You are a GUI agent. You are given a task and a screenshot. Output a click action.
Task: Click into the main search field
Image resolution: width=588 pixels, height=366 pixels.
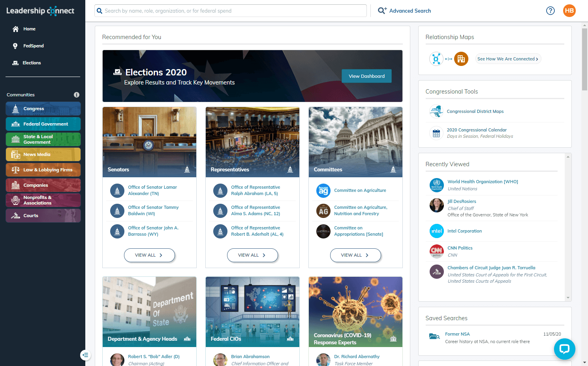click(x=231, y=11)
